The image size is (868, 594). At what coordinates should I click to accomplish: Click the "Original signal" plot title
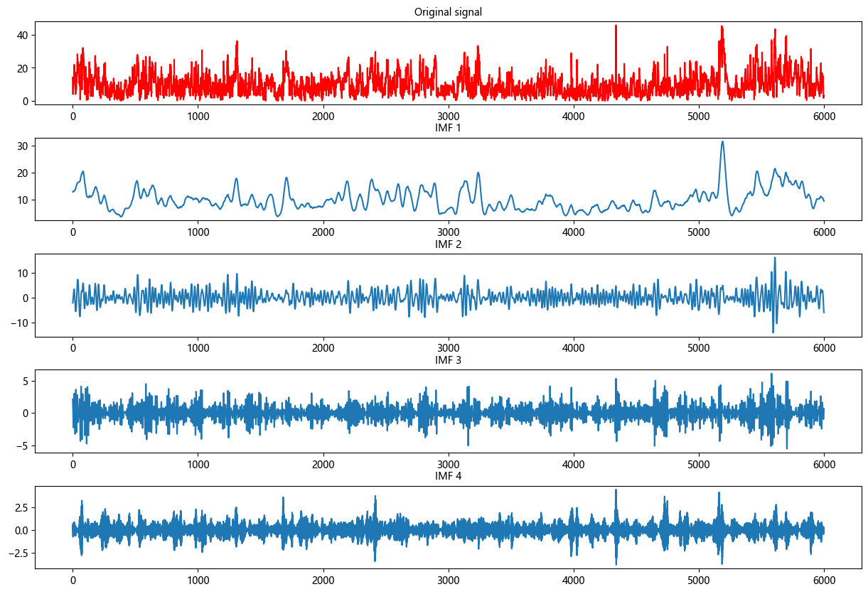(448, 12)
